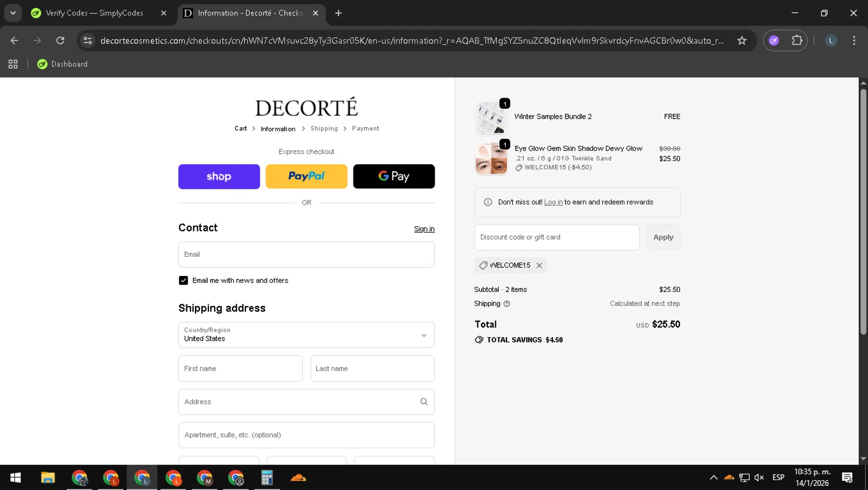Open the Chrome profile L avatar
The width and height of the screenshot is (868, 490).
pyautogui.click(x=831, y=40)
